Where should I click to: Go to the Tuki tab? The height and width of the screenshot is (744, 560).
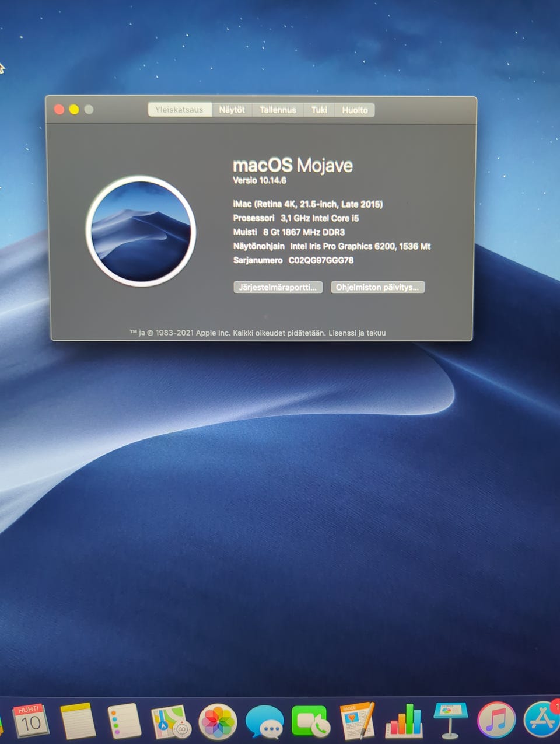(x=319, y=110)
